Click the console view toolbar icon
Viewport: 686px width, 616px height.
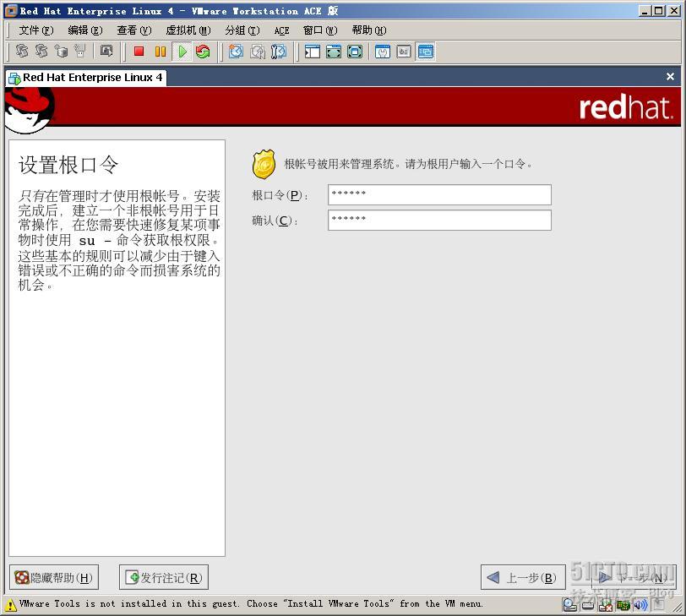pos(425,52)
